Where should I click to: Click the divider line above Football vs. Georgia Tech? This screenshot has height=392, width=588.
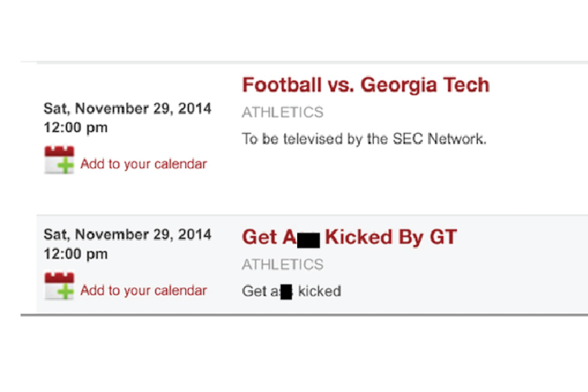[x=312, y=63]
